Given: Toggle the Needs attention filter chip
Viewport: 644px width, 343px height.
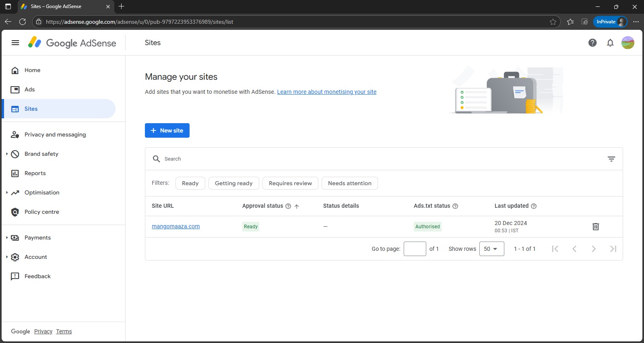Looking at the screenshot, I should (x=350, y=183).
